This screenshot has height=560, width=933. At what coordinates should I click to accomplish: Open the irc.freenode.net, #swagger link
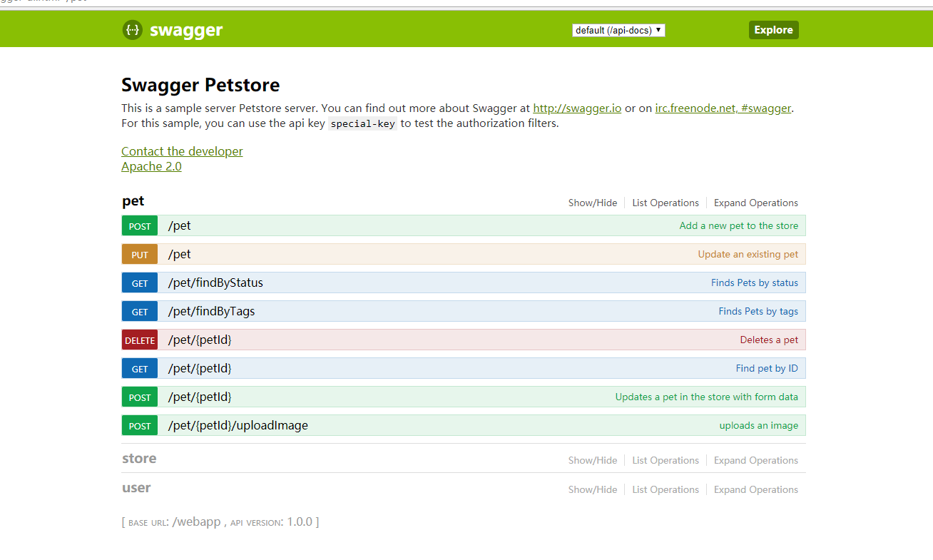(723, 108)
